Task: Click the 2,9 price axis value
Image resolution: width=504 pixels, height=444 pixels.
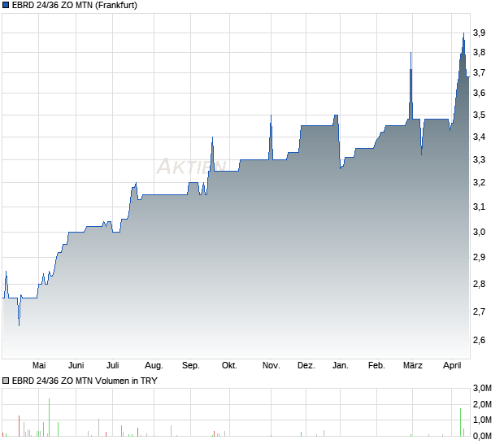Action: [x=479, y=257]
